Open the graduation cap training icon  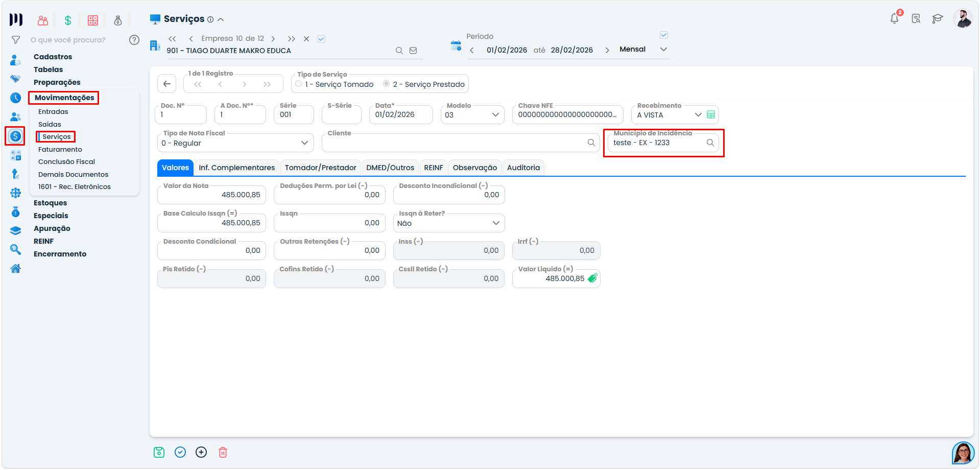pos(937,19)
